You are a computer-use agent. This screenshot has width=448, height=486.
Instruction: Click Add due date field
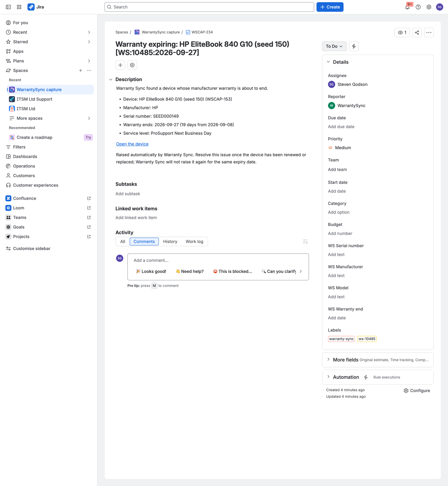(x=341, y=127)
